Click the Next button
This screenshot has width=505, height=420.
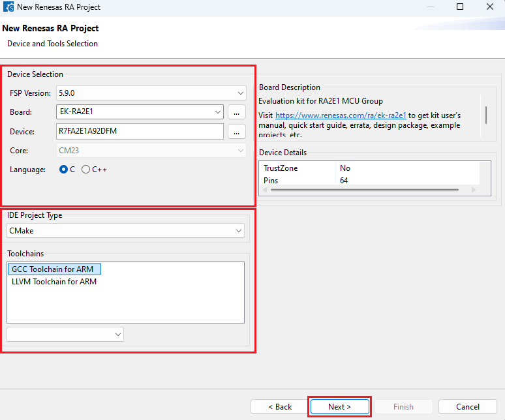pyautogui.click(x=339, y=406)
